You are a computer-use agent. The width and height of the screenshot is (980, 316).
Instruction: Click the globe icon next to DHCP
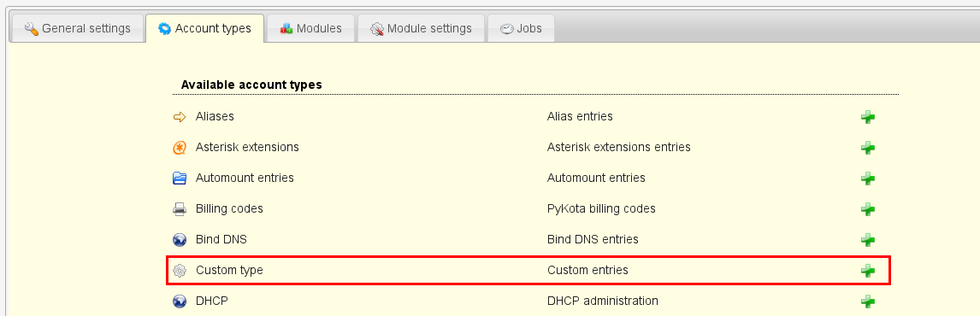[180, 301]
